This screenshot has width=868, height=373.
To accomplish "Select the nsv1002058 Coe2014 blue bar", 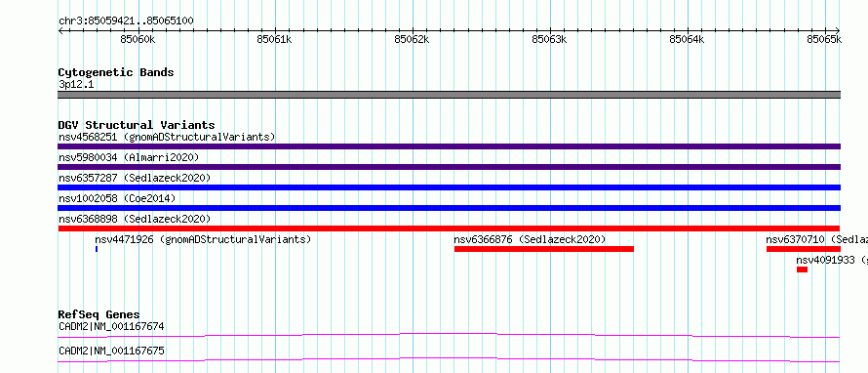I will coord(449,208).
